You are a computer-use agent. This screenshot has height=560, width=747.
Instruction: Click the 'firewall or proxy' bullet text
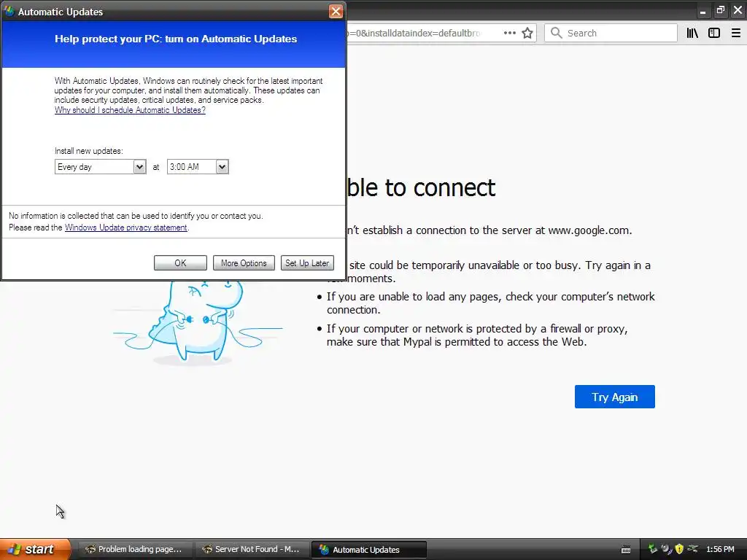(477, 335)
